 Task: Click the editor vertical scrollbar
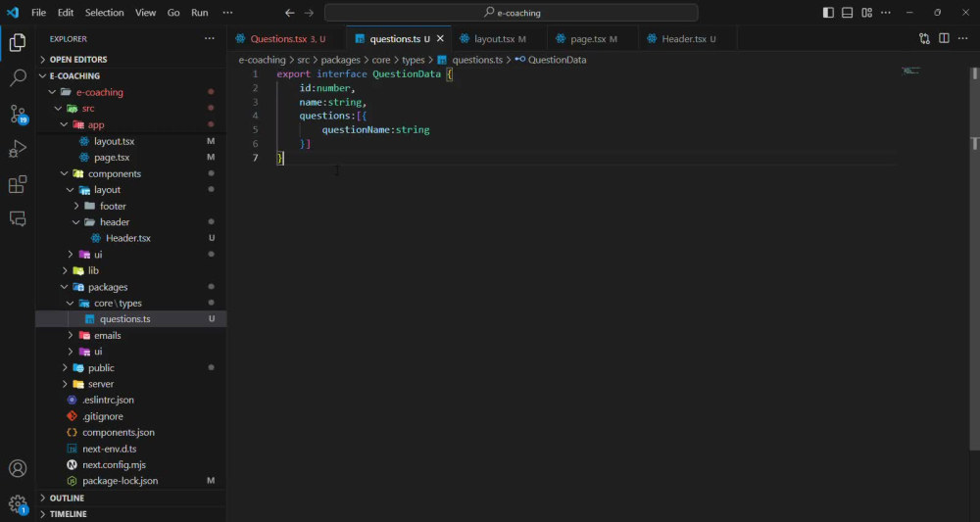(x=974, y=258)
